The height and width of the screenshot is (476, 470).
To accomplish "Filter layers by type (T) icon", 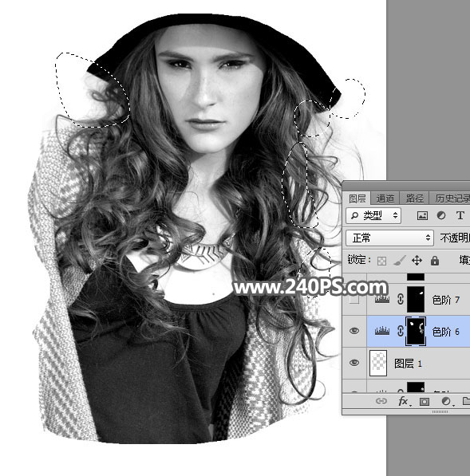I will point(460,215).
